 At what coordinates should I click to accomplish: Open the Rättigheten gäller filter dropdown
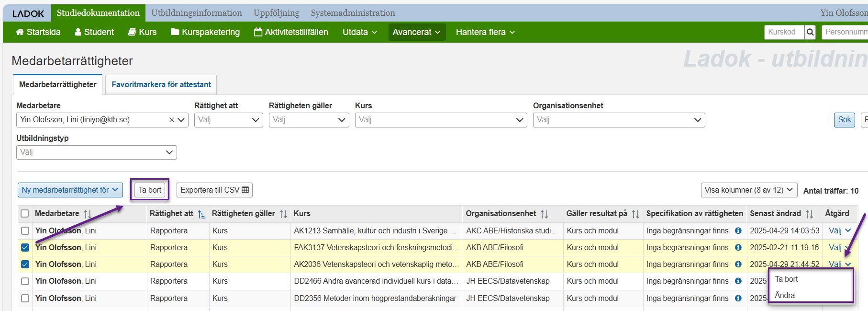click(309, 120)
